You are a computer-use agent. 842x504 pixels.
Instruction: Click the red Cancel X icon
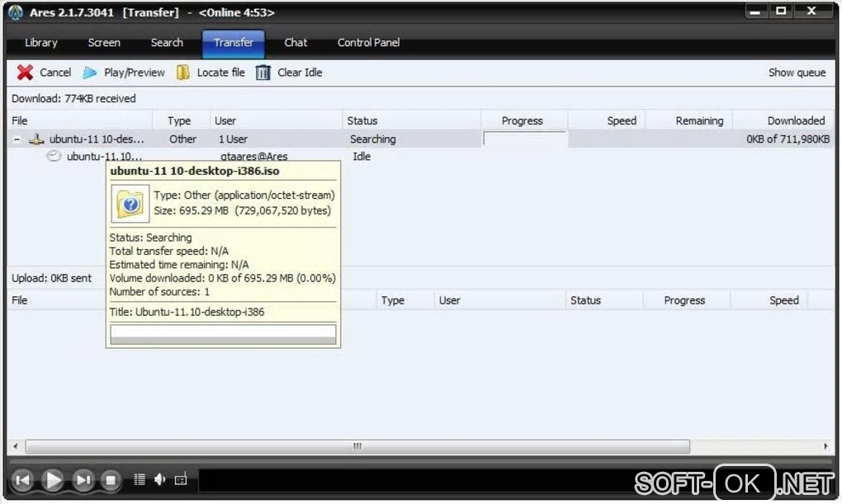[25, 73]
